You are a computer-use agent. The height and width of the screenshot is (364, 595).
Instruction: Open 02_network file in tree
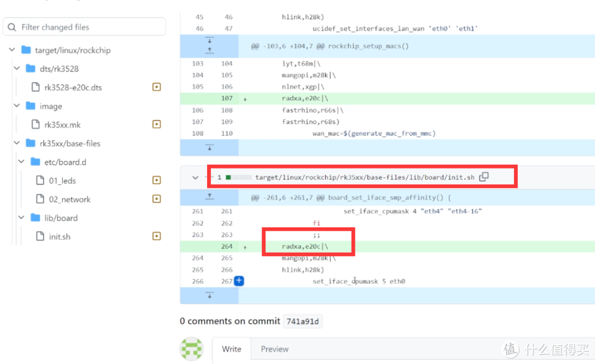[x=69, y=199]
